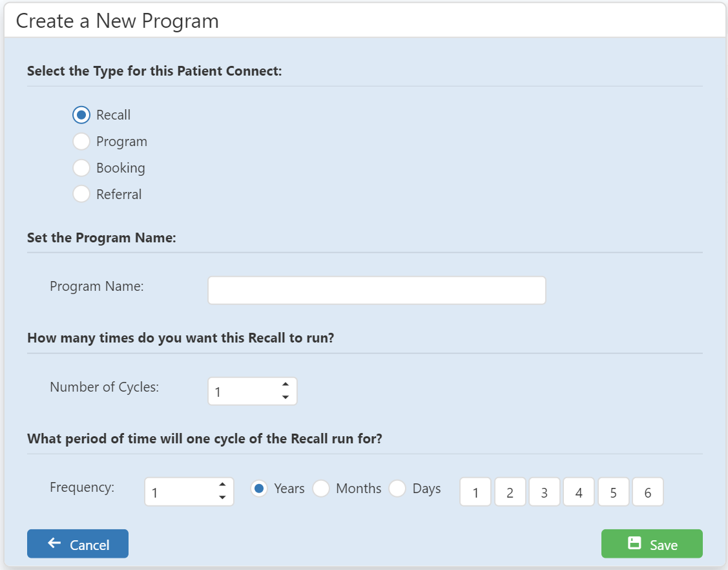Decrement the Frequency value down arrow
The image size is (728, 570).
pos(222,498)
